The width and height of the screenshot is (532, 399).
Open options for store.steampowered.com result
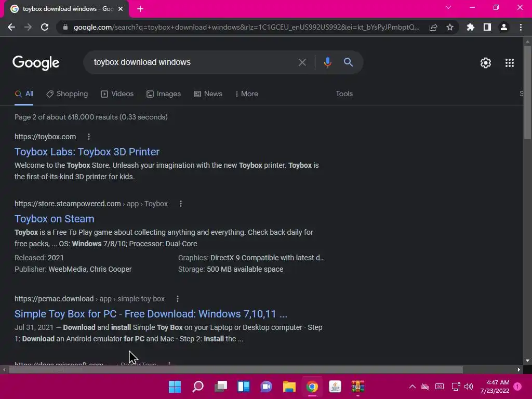(180, 204)
